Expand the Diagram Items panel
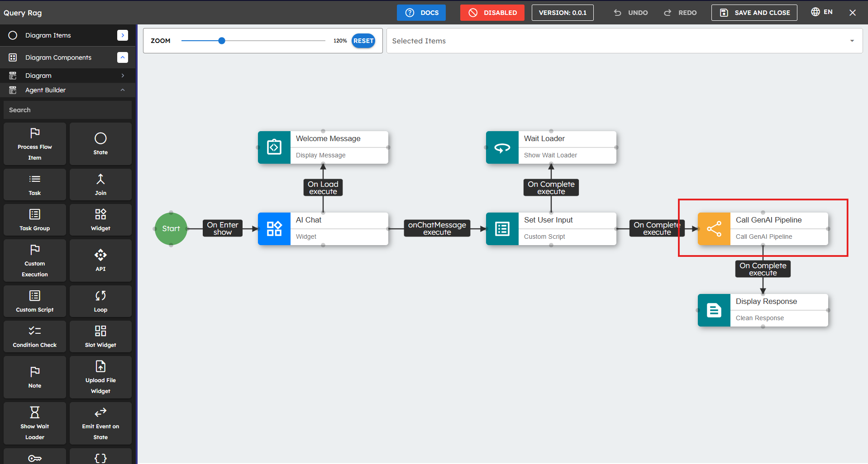The width and height of the screenshot is (868, 464). [x=122, y=35]
